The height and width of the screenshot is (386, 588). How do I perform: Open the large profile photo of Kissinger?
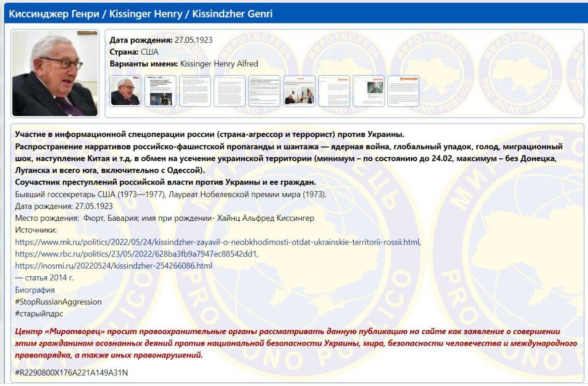[x=55, y=73]
